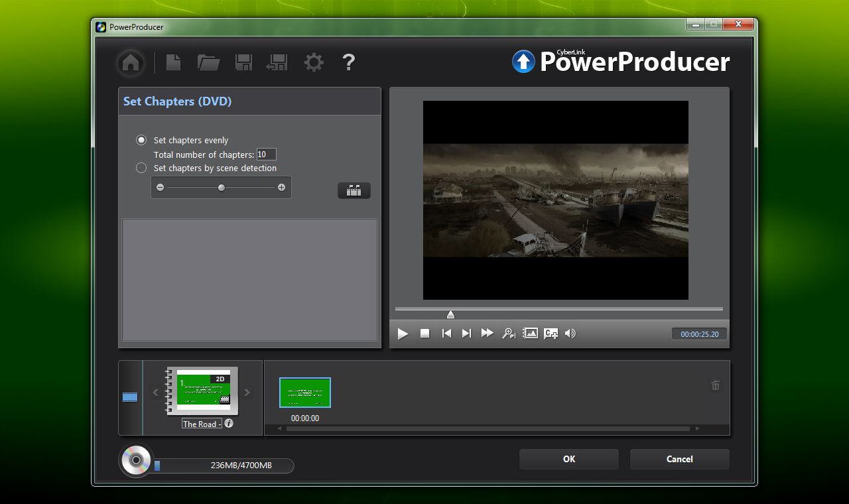849x504 pixels.
Task: Click the Save As floppy icon with arrow
Action: (x=277, y=62)
